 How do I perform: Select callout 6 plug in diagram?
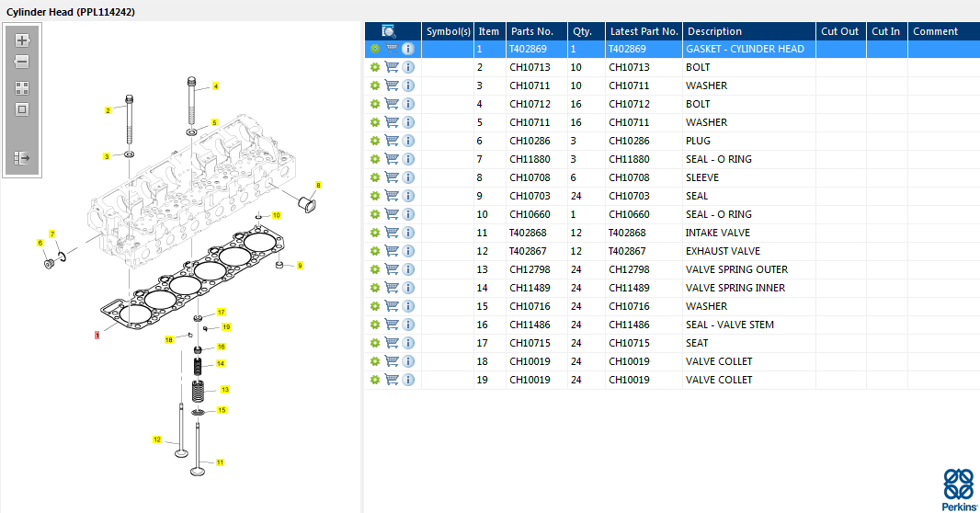tap(40, 243)
